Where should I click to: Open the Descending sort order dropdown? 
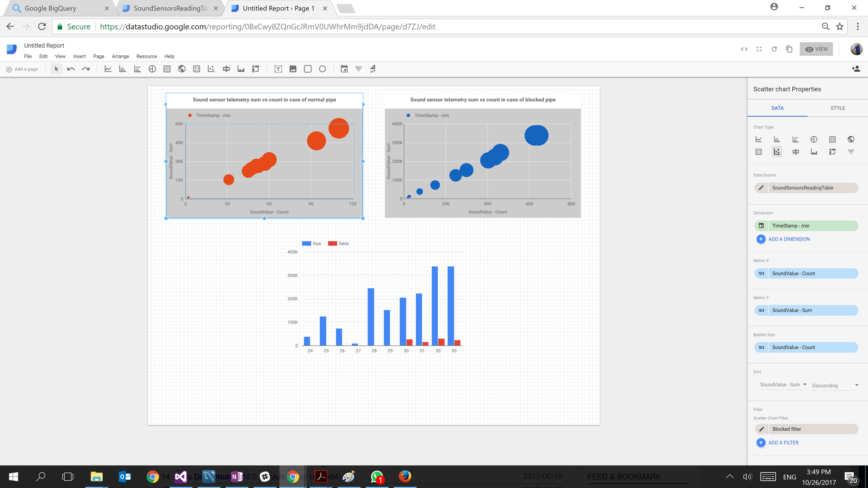(x=835, y=386)
